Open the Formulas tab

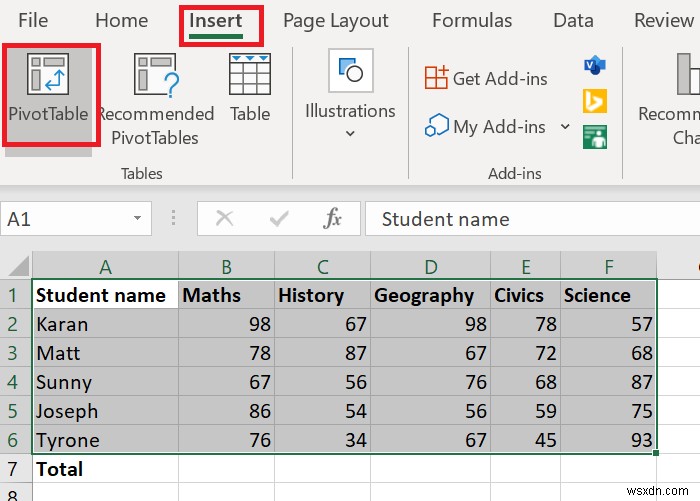(472, 21)
